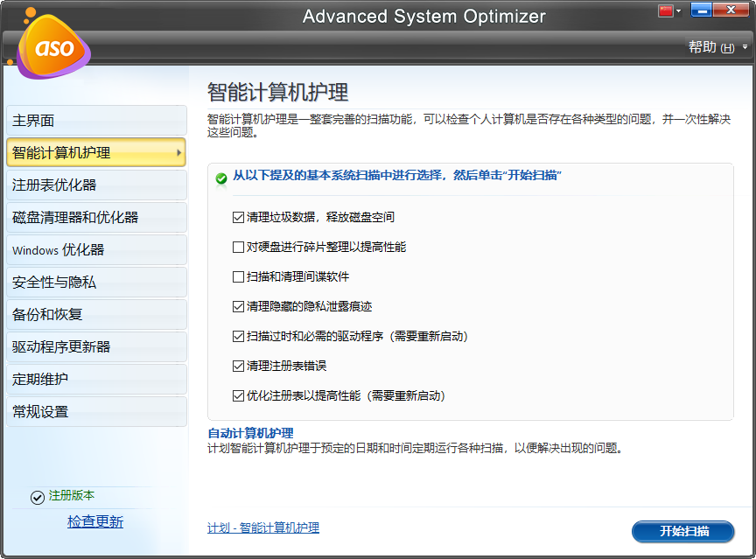Viewport: 756px width, 559px height.
Task: Click the 检查更新 link
Action: [95, 521]
